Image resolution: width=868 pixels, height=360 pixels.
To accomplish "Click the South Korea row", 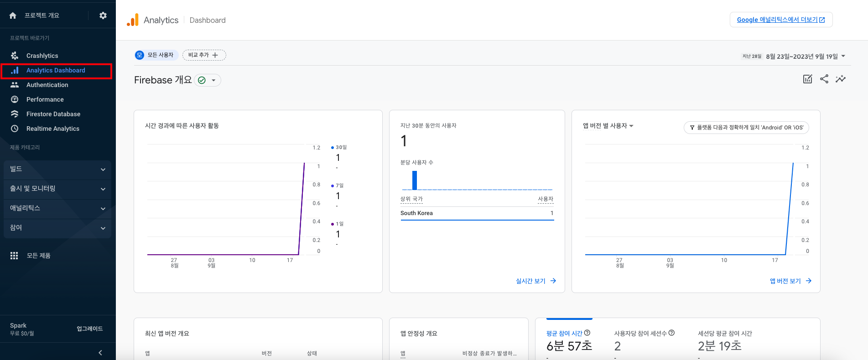I will (x=477, y=213).
